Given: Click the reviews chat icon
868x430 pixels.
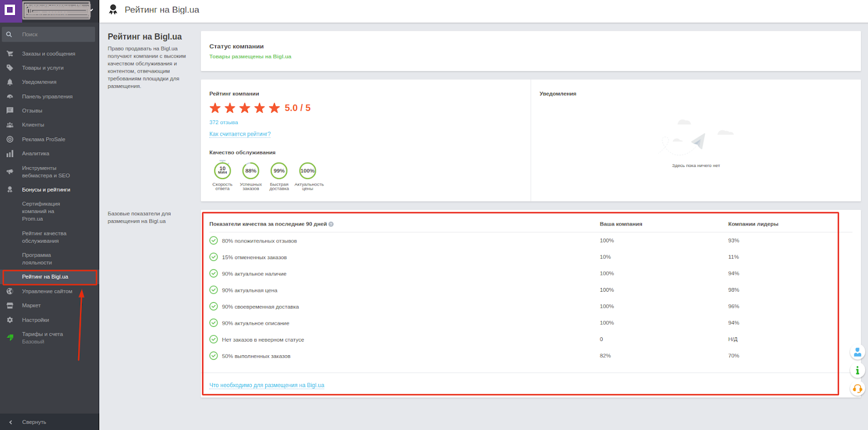Looking at the screenshot, I should (10, 111).
